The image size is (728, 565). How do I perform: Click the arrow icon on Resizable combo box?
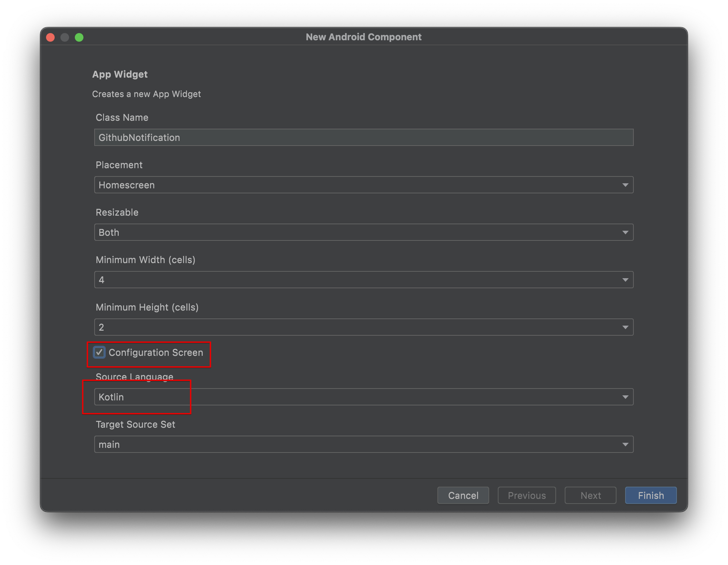tap(625, 232)
